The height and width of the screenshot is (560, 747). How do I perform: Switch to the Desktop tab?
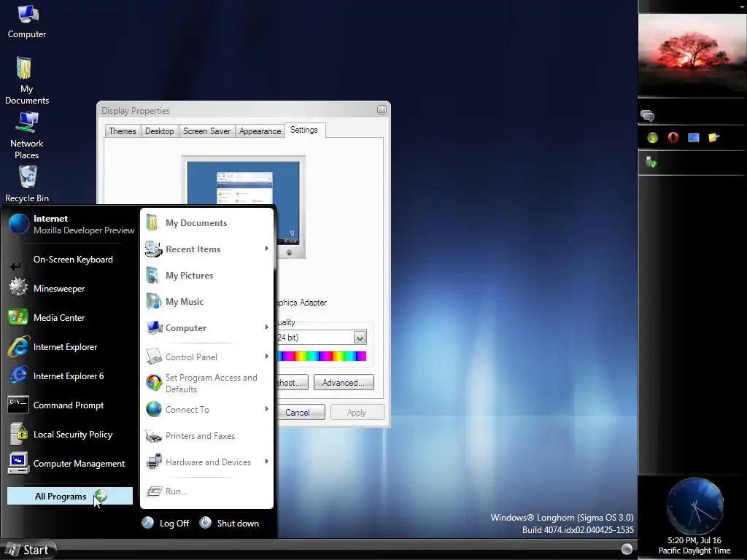pyautogui.click(x=159, y=131)
